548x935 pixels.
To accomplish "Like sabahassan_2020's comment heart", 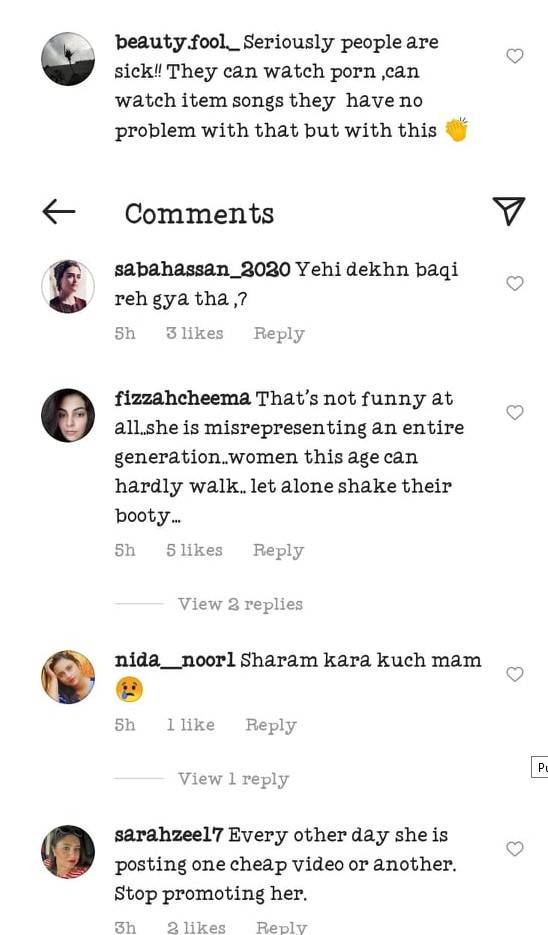I will coord(515,283).
